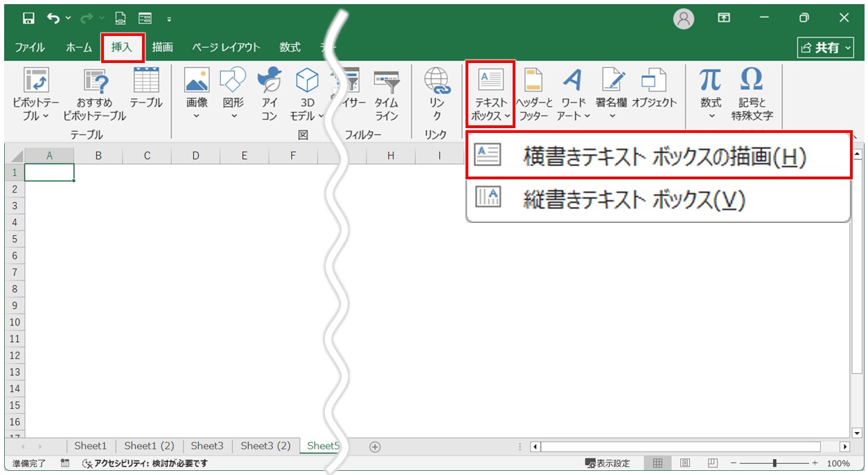Click sheet tab scroll-left arrow

tap(22, 447)
